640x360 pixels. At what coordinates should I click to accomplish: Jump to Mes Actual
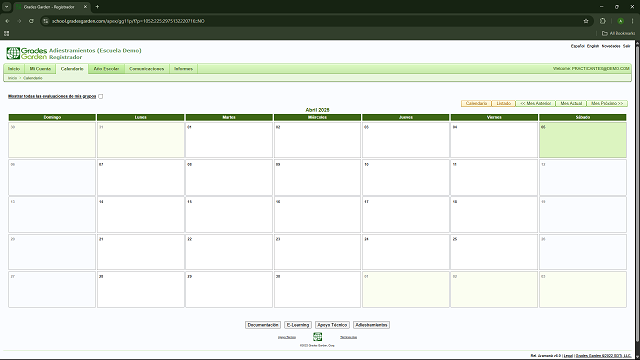point(571,104)
